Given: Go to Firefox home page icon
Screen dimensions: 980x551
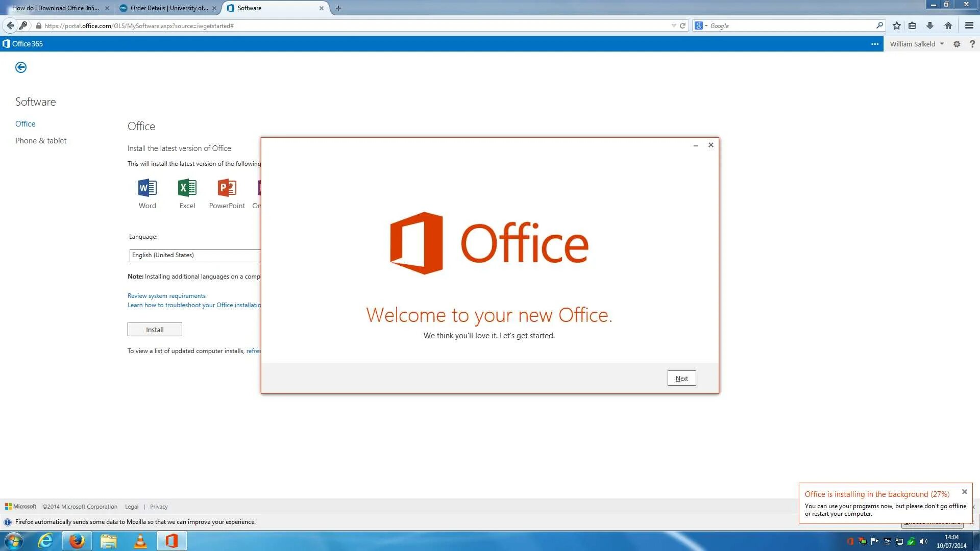Looking at the screenshot, I should 948,26.
